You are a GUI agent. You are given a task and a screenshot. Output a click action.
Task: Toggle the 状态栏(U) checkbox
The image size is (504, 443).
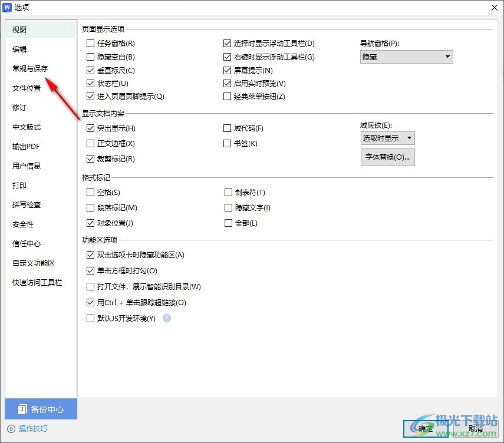coord(91,84)
